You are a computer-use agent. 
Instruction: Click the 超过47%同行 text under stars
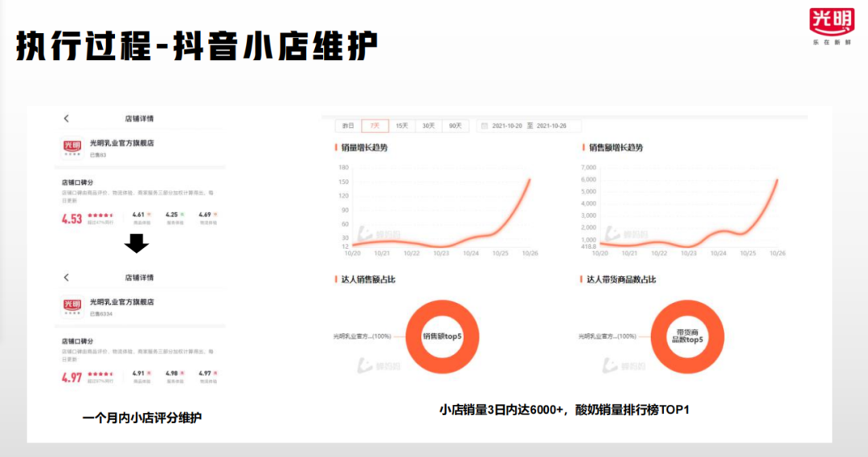tap(100, 222)
